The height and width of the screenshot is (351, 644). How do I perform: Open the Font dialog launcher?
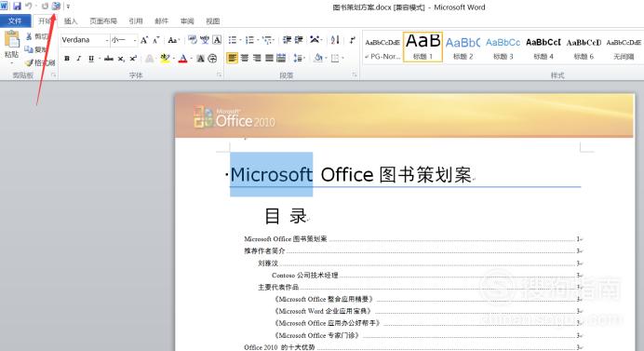pos(220,74)
